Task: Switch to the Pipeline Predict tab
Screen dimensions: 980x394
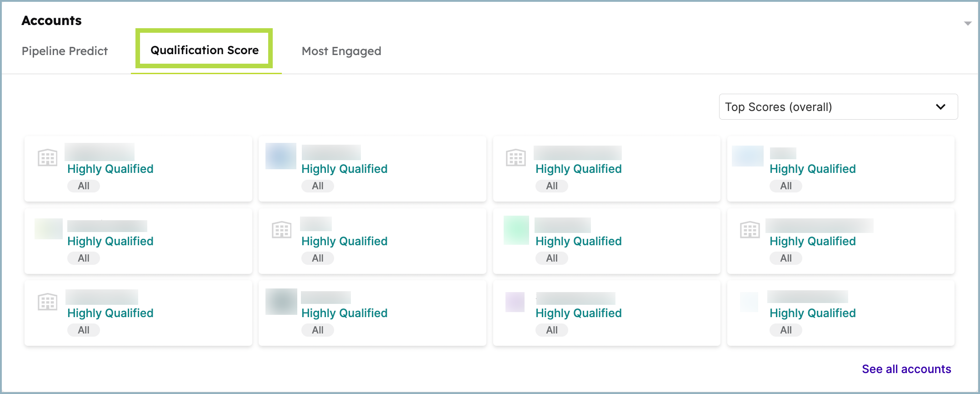Action: [x=65, y=51]
